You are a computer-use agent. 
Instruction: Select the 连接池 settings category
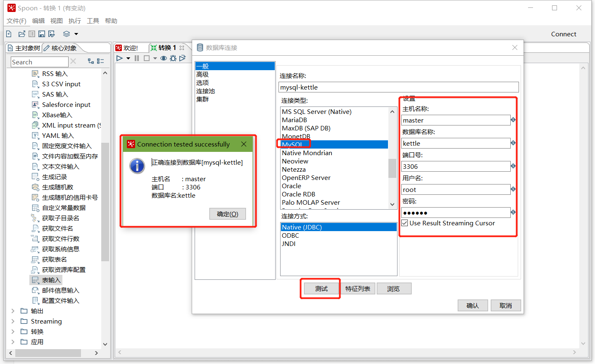pos(205,91)
